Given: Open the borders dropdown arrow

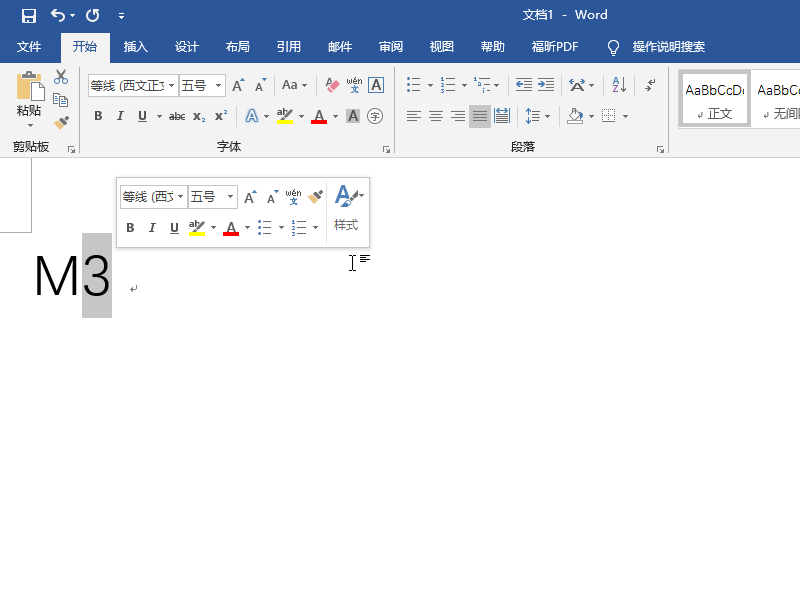Looking at the screenshot, I should [x=626, y=116].
